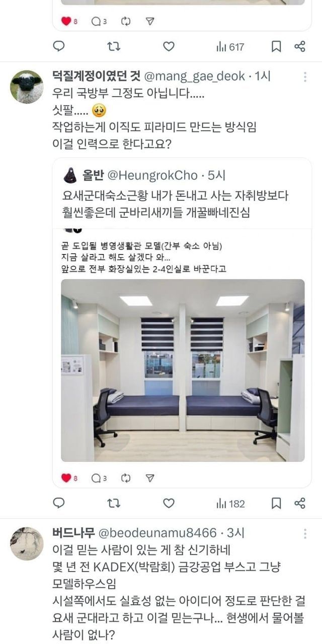Open the sheep profile avatar
This screenshot has width=322, height=644.
(x=27, y=87)
